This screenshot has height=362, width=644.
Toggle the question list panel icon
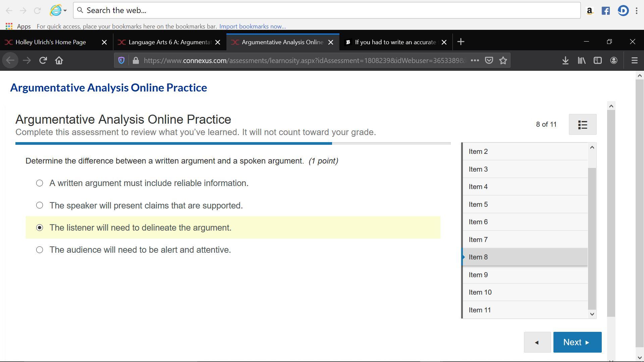[x=582, y=125]
